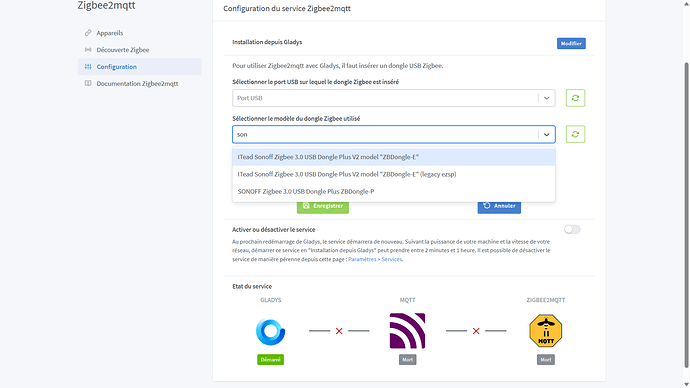Click red X between Gladys and MQTT
The width and height of the screenshot is (690, 388).
coord(339,331)
